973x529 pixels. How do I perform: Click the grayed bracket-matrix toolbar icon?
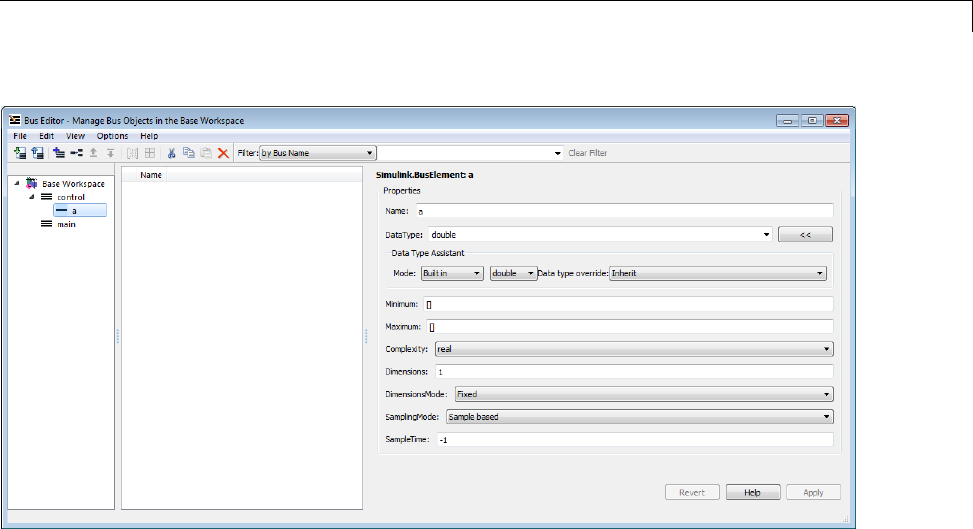coord(132,153)
